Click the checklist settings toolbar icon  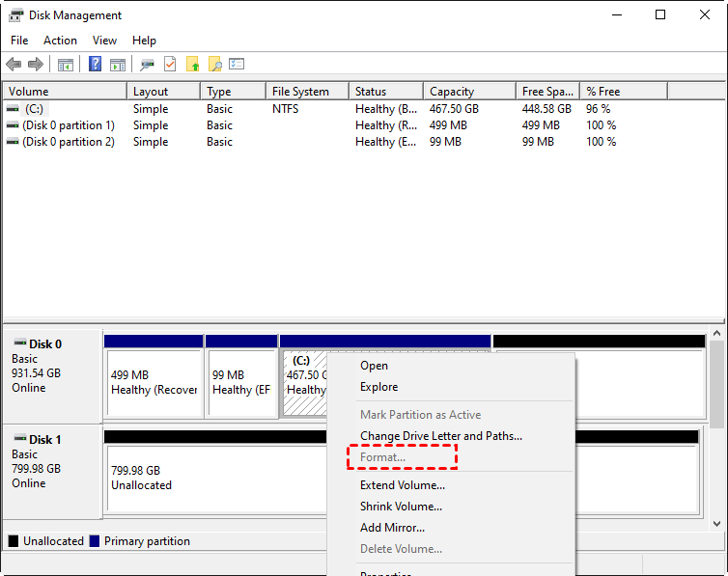click(x=237, y=64)
